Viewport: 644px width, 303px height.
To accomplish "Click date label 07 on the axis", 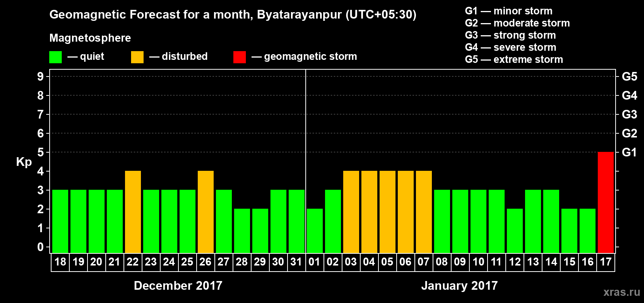I will tap(424, 262).
